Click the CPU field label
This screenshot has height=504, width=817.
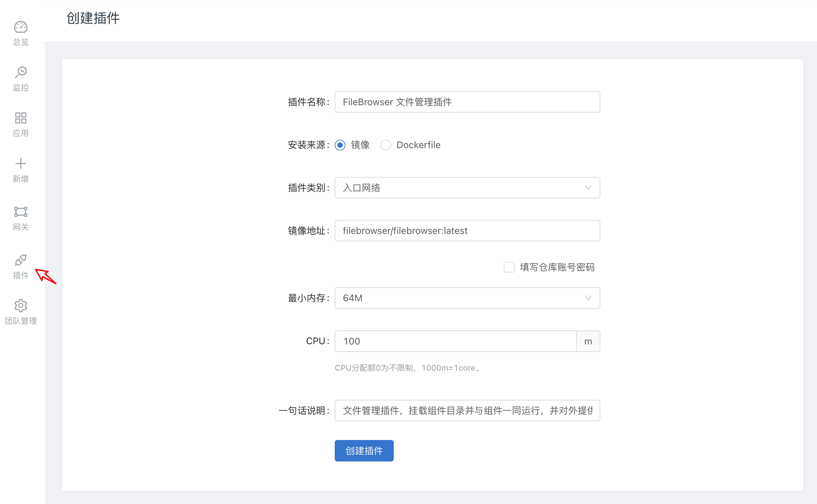point(317,341)
